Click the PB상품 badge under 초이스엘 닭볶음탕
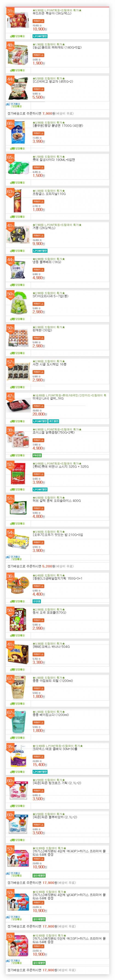The width and height of the screenshot is (115, 980). point(37,455)
